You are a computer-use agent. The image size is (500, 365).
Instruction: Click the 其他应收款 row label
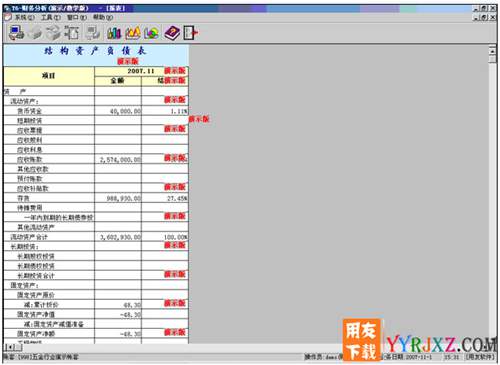[x=33, y=169]
